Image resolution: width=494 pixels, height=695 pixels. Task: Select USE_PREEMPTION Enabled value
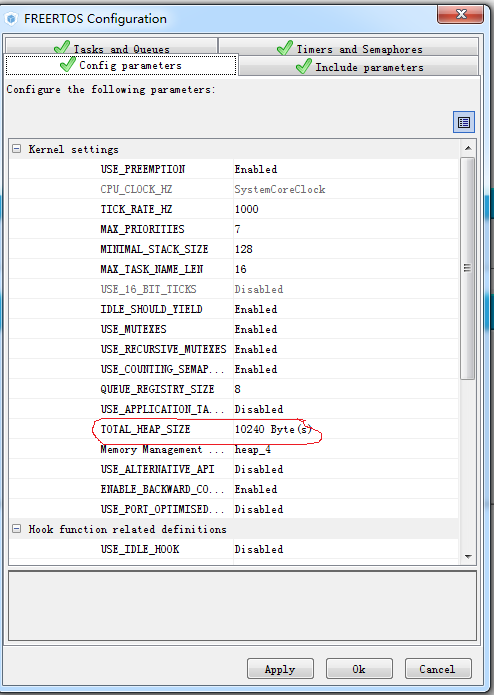tap(256, 169)
